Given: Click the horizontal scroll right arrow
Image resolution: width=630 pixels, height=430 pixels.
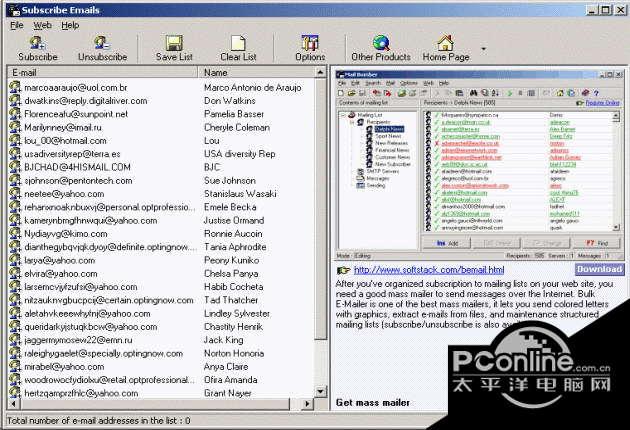Looking at the screenshot, I should tap(308, 403).
